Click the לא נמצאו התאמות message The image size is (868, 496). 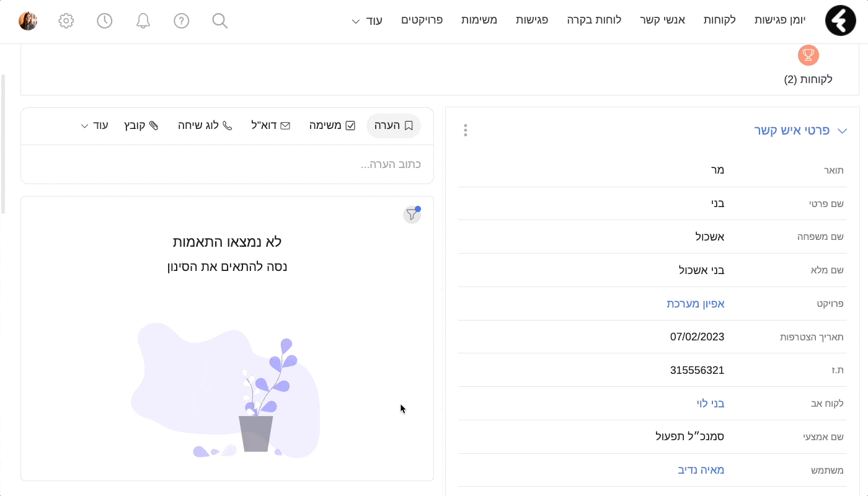(227, 241)
